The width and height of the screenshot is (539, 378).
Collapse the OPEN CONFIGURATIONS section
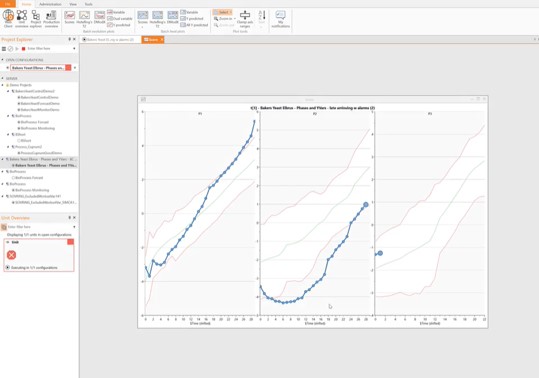[2, 60]
